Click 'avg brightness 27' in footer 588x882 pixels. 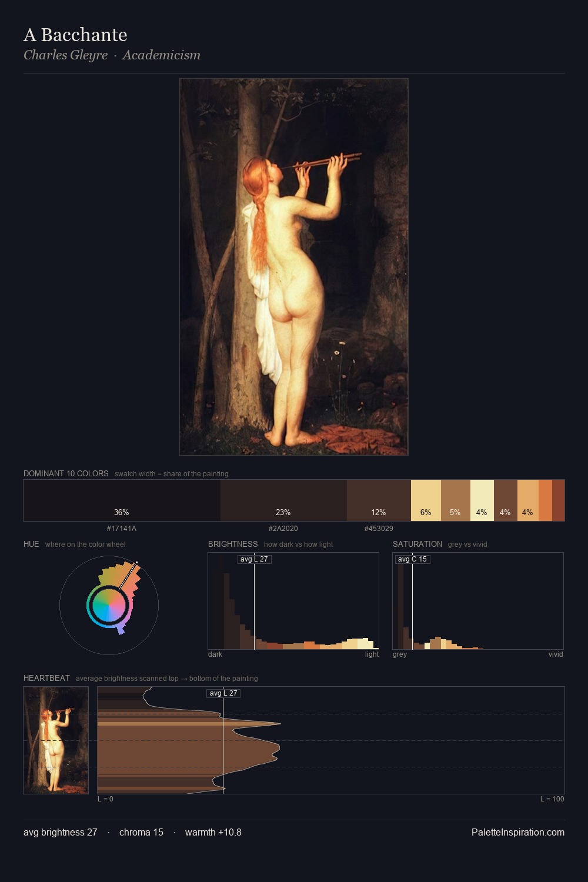click(61, 832)
